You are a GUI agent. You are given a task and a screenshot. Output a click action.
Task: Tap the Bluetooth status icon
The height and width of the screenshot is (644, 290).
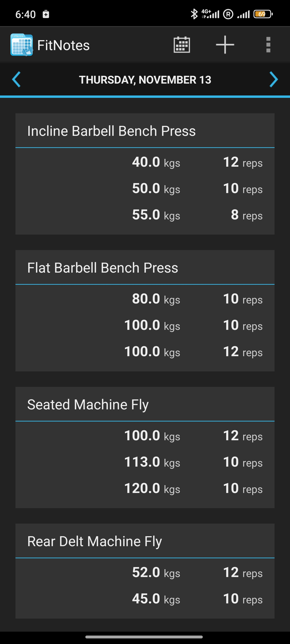click(194, 14)
